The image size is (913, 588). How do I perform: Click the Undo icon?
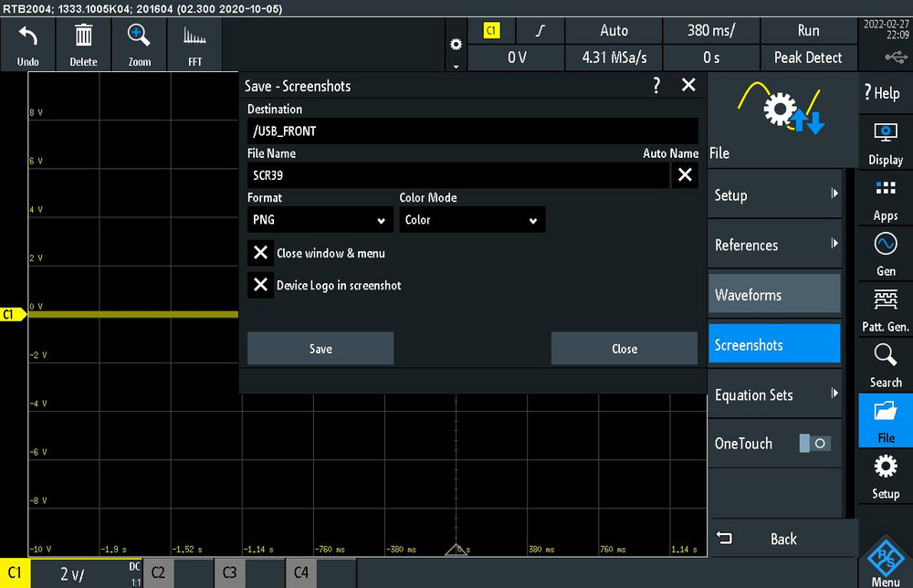click(x=28, y=45)
